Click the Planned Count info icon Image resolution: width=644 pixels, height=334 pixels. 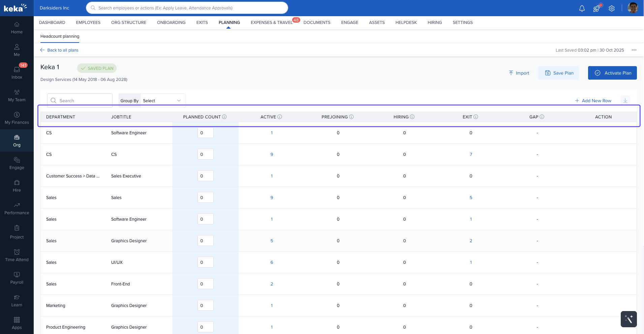click(224, 117)
